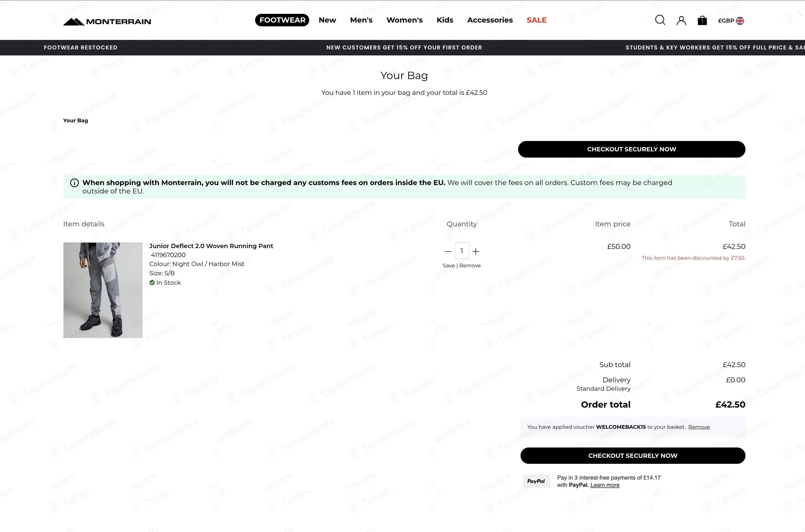The image size is (805, 532).
Task: Click the PayPal logo badge
Action: click(536, 481)
